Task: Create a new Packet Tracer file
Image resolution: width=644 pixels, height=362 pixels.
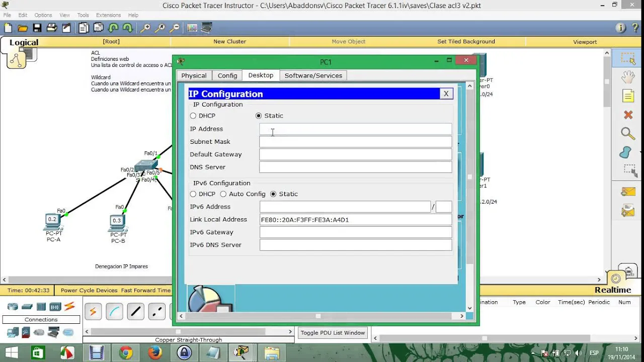Action: pos(8,28)
